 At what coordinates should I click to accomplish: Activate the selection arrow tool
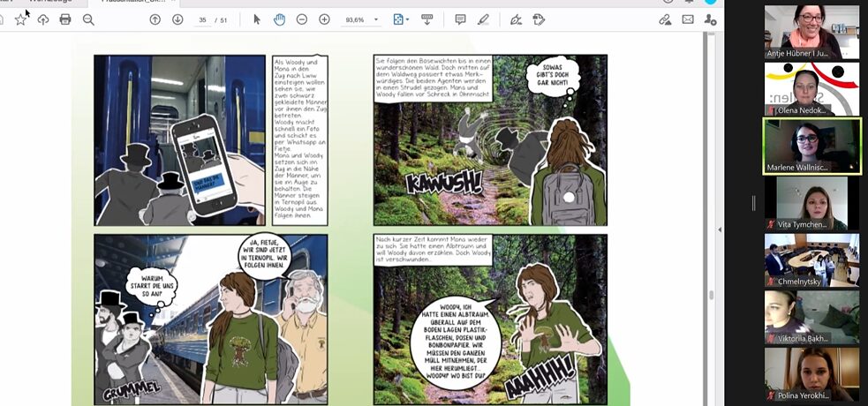point(257,20)
